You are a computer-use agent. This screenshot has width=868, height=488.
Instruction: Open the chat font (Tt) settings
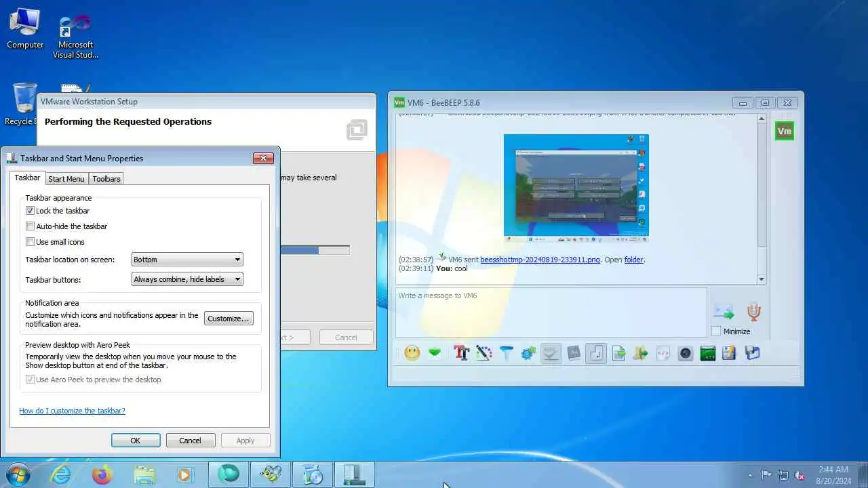tap(461, 352)
